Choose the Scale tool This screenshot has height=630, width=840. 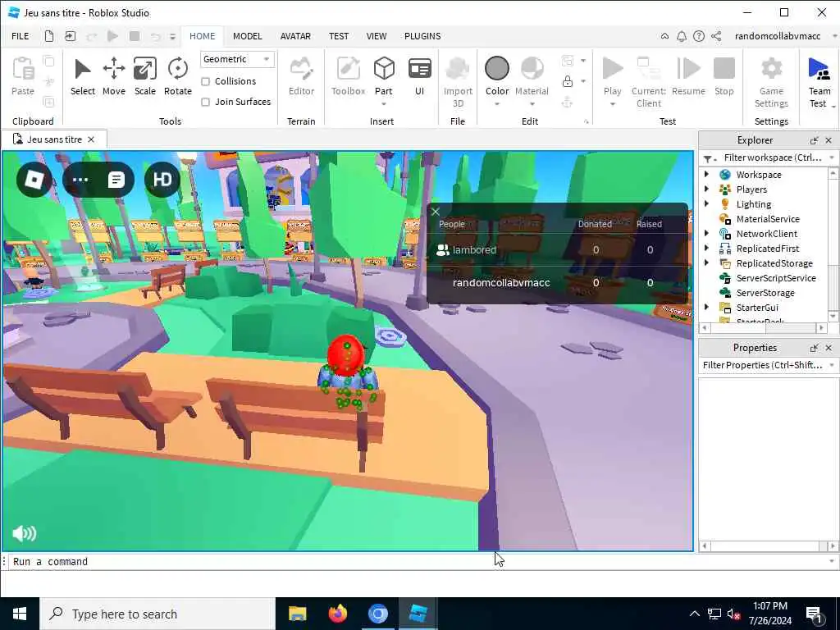pyautogui.click(x=144, y=76)
